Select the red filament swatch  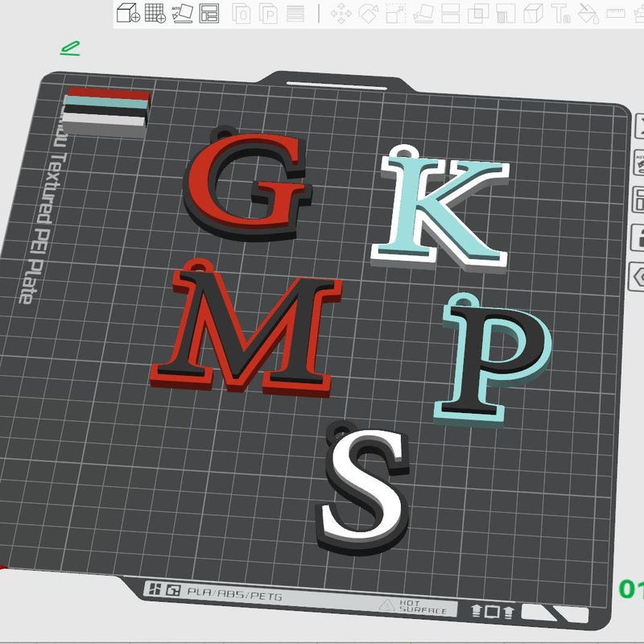click(105, 93)
